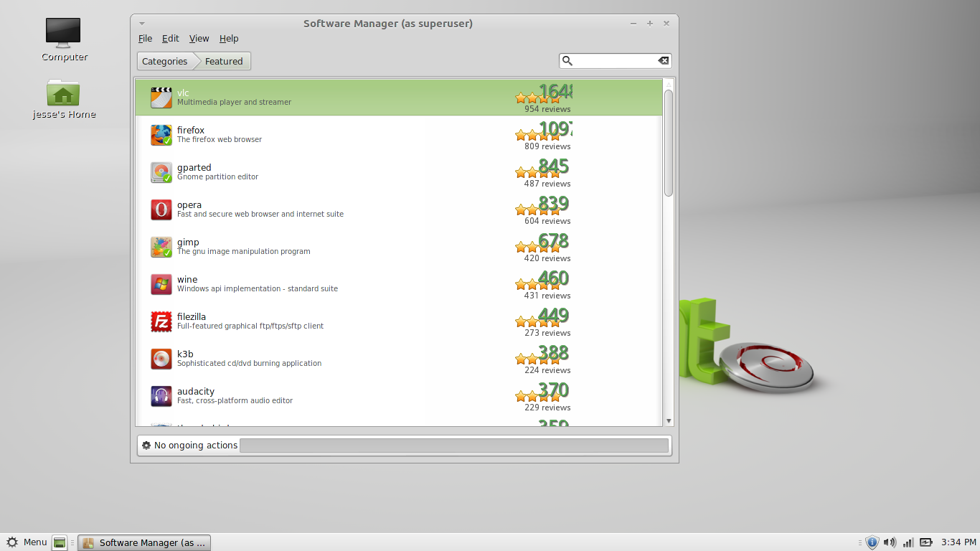
Task: Go back to Categories breadcrumb
Action: tap(165, 61)
